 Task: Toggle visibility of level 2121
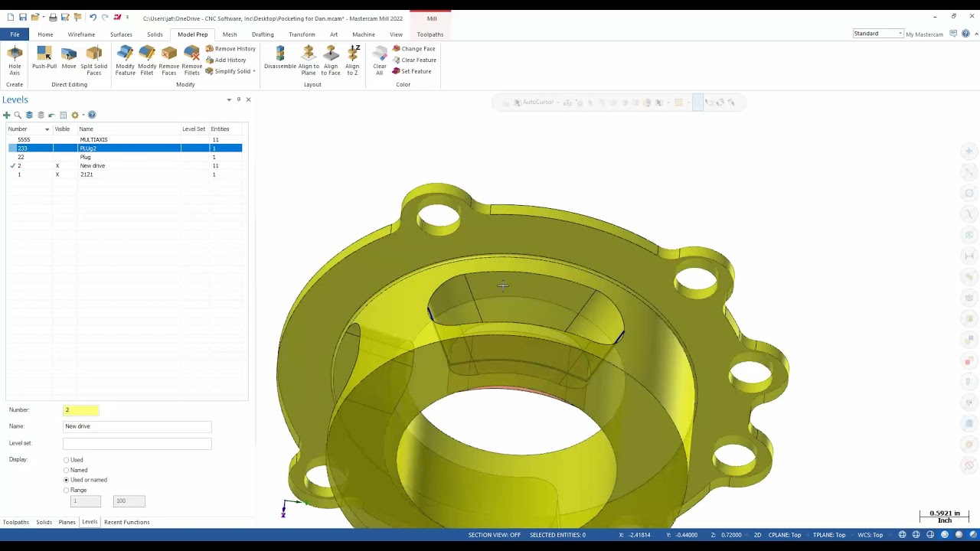(x=57, y=174)
